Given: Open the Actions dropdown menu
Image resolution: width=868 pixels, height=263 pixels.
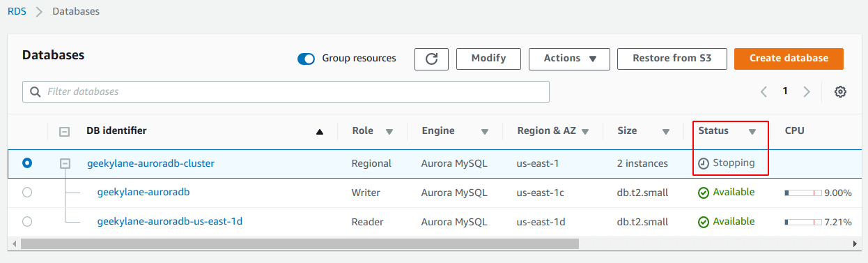Looking at the screenshot, I should tap(569, 59).
